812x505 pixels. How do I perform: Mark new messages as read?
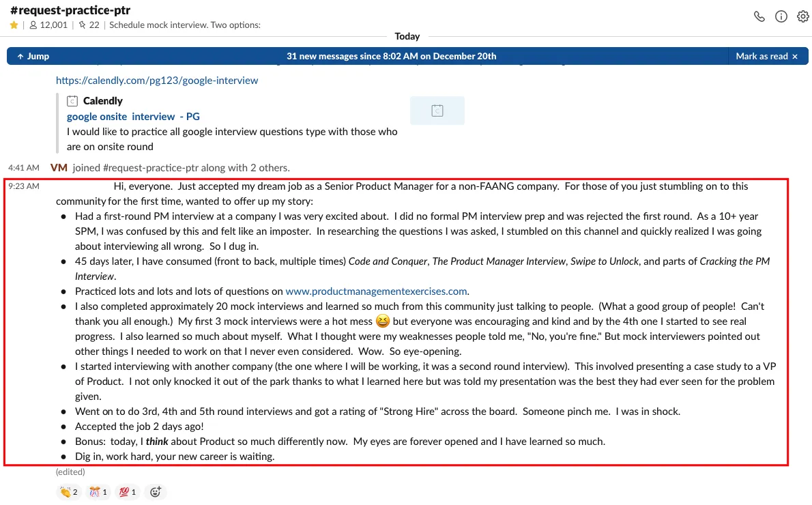pos(766,57)
